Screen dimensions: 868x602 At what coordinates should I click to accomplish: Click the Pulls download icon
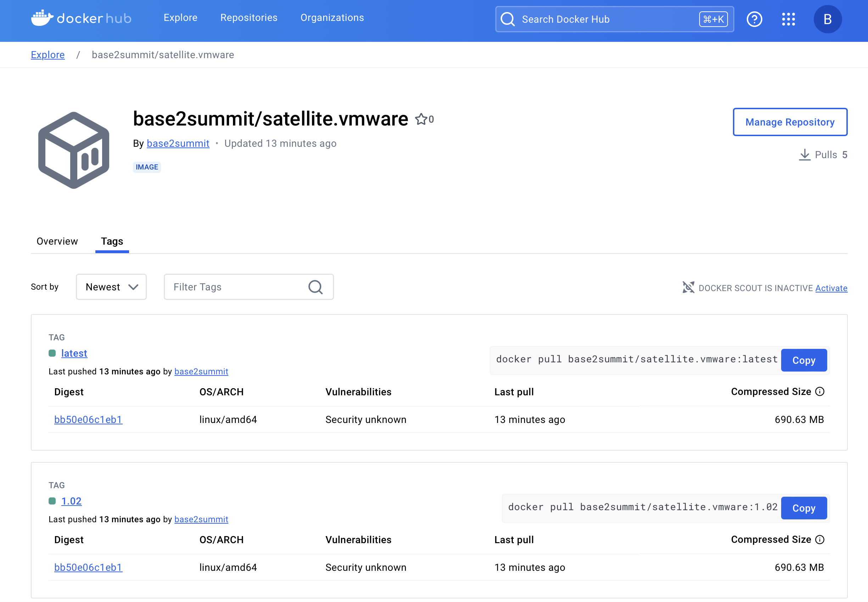[804, 155]
